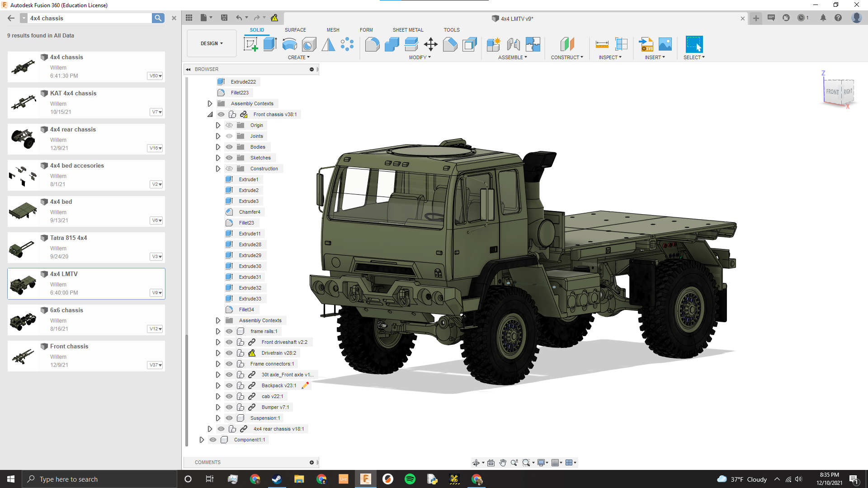Open the CREATE dropdown menu
Image resolution: width=868 pixels, height=488 pixels.
(299, 57)
